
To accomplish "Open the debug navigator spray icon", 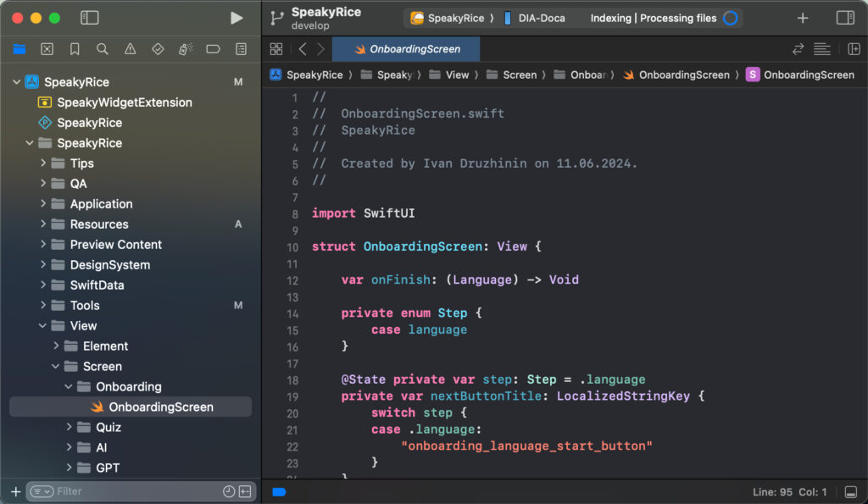I will pos(186,49).
